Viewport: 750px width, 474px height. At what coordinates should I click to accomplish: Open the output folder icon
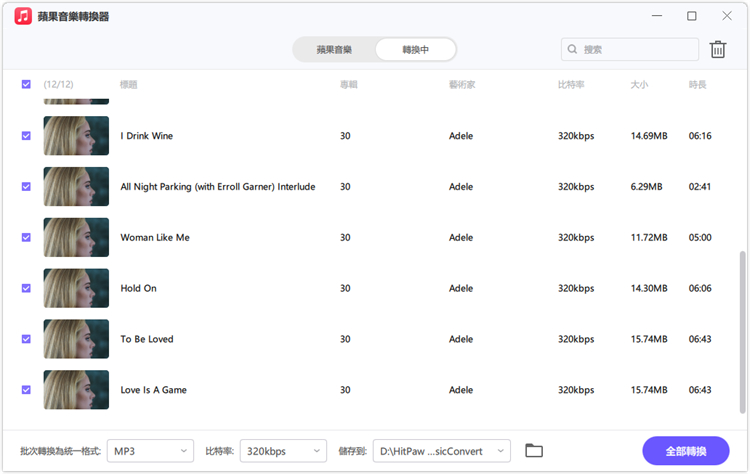[x=534, y=451]
